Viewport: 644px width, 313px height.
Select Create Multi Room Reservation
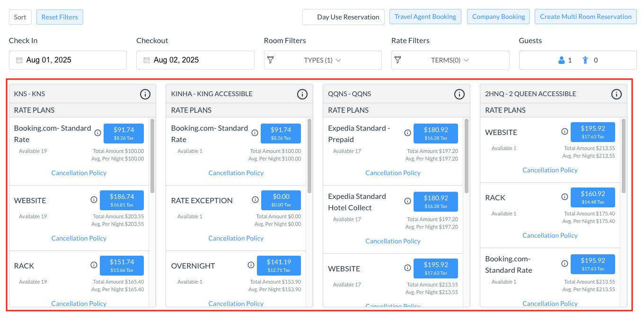585,17
